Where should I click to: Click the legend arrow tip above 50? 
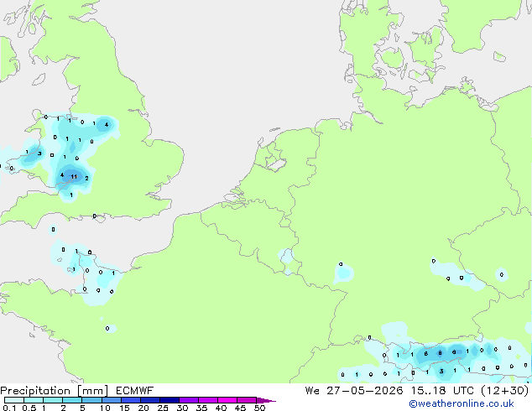pyautogui.click(x=266, y=400)
